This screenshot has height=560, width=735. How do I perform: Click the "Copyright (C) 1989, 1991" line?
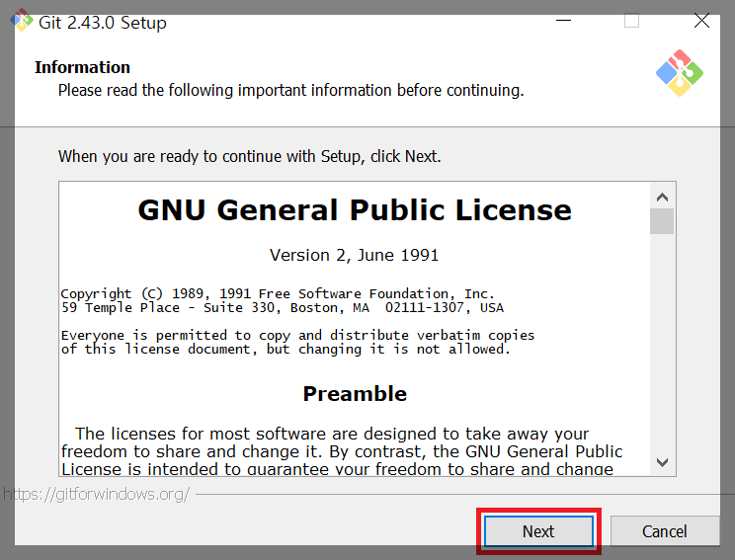point(278,293)
